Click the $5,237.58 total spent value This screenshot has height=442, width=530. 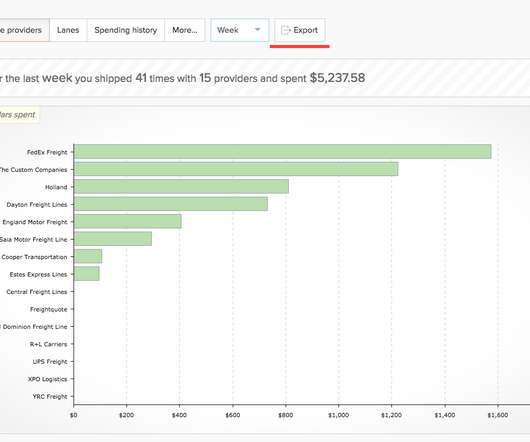point(337,78)
